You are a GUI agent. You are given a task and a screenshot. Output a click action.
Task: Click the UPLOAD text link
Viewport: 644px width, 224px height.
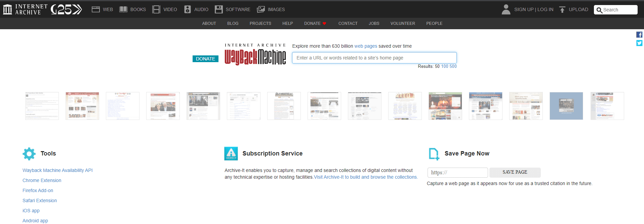[x=578, y=9]
